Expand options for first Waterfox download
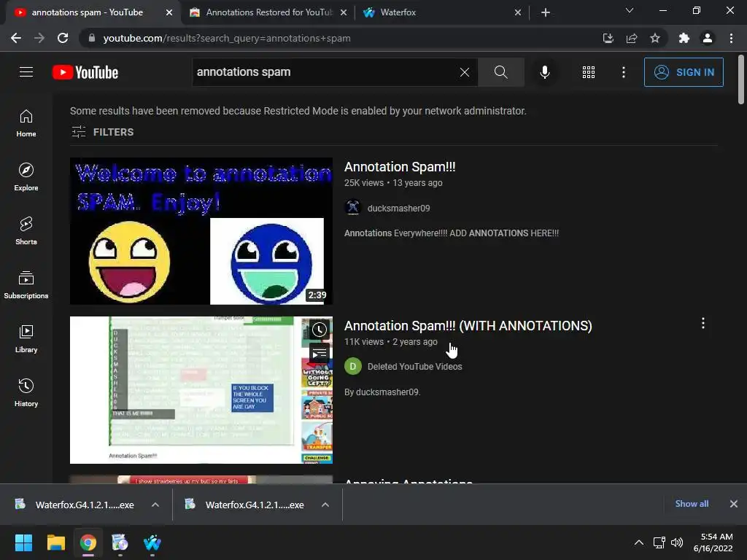The height and width of the screenshot is (560, 747). pos(155,505)
